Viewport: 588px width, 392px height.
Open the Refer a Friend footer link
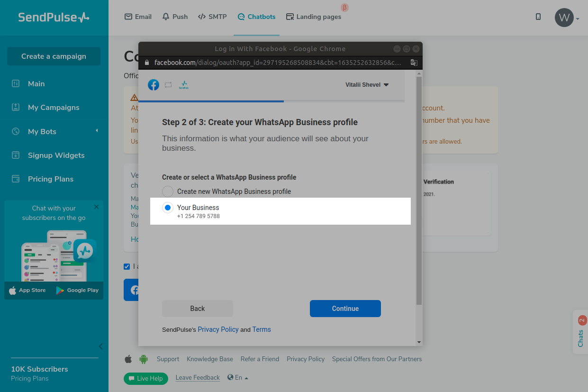tap(260, 359)
